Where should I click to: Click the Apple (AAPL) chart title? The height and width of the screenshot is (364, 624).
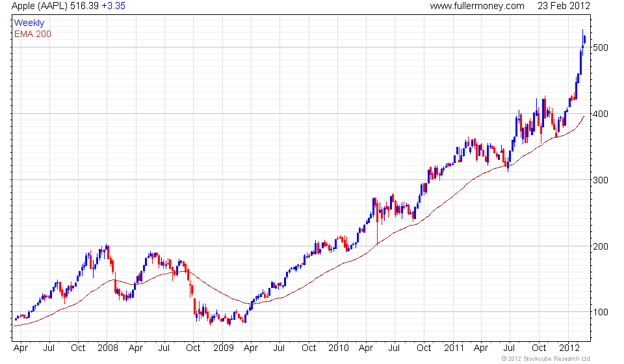pos(40,6)
